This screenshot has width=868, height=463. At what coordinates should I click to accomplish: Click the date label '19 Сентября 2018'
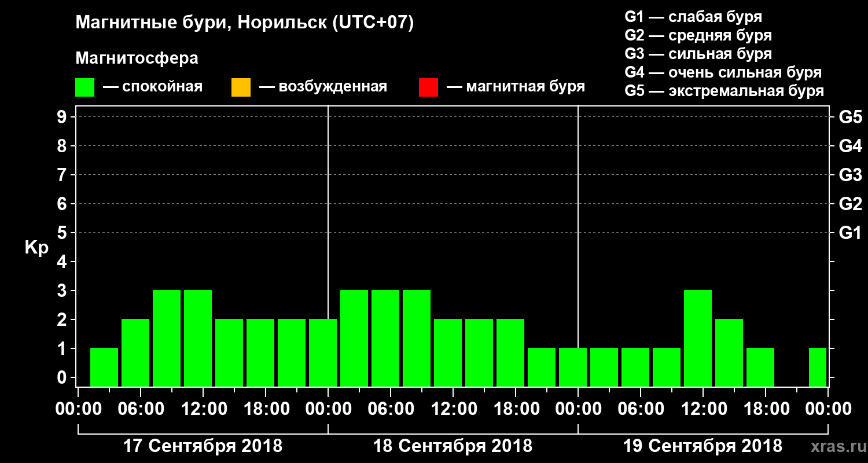coord(703,446)
